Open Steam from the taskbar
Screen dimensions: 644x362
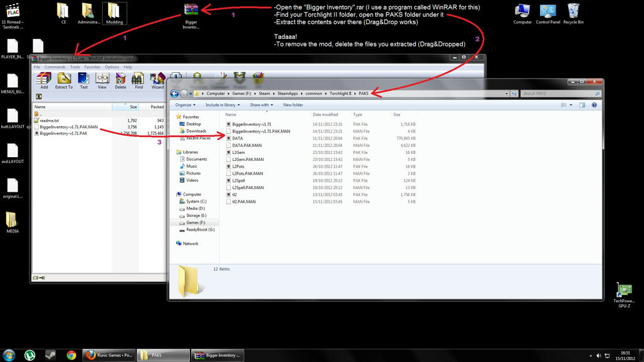tap(50, 355)
